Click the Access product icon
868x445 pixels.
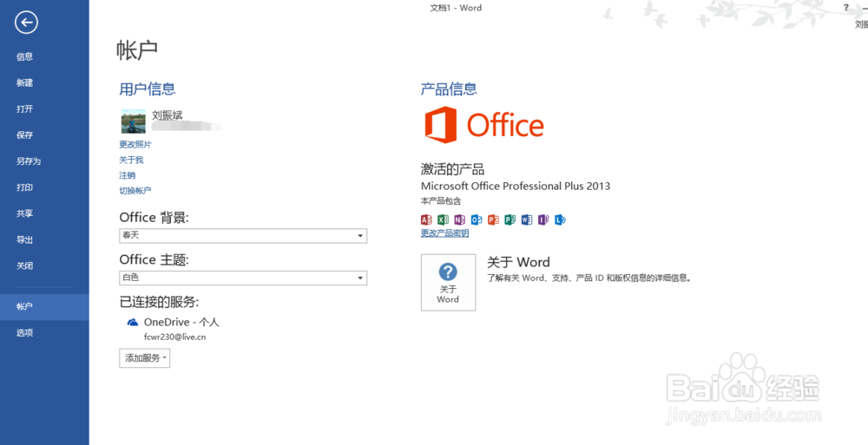(x=426, y=219)
